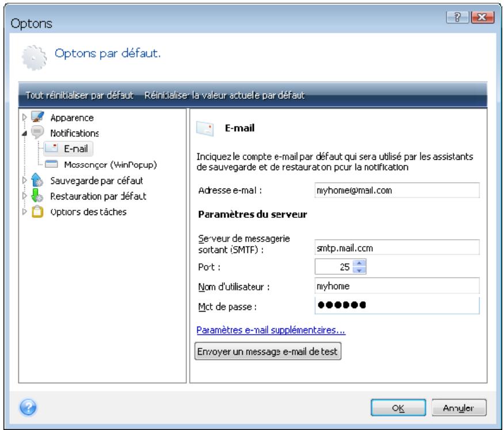504x430 pixels.
Task: Click the Port number field
Action: 334,267
